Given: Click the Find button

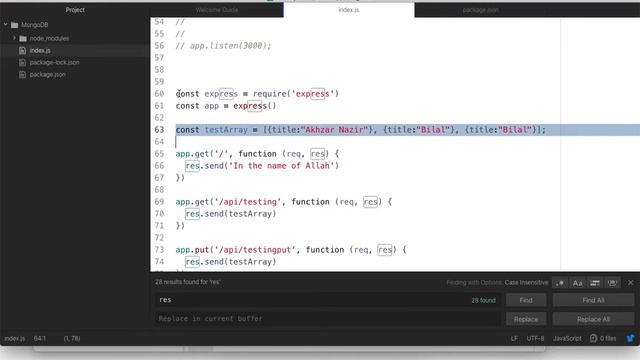Looking at the screenshot, I should 526,300.
